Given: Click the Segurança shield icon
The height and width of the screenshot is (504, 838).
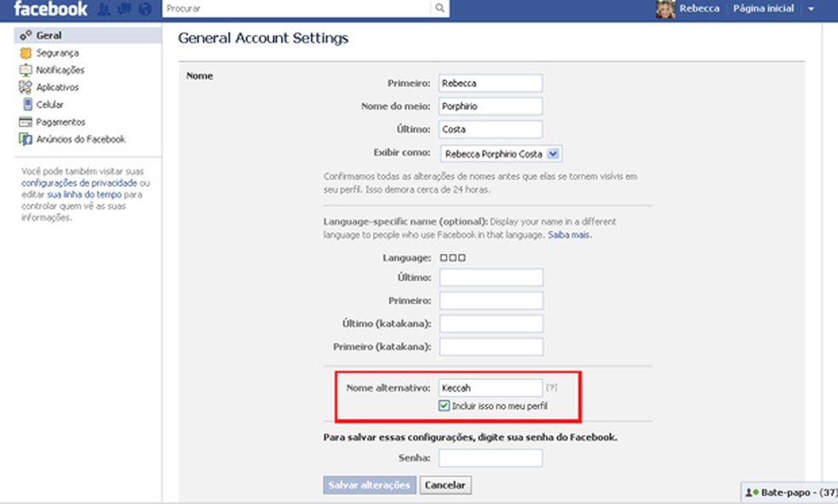Looking at the screenshot, I should 26,53.
